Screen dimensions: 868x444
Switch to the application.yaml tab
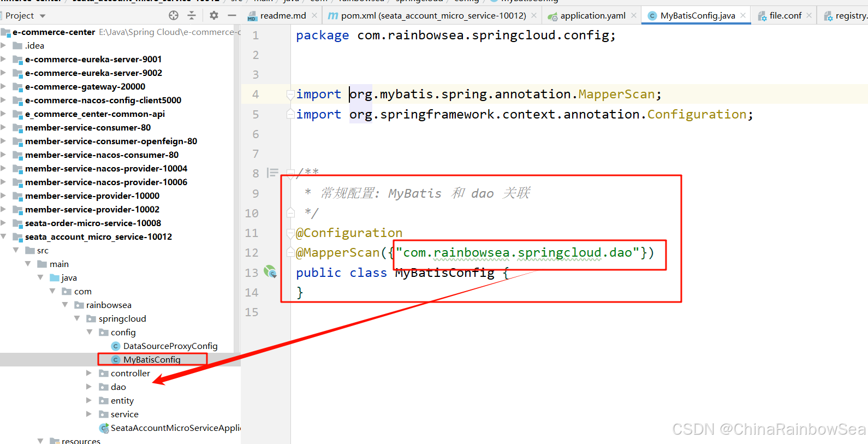[x=592, y=15]
